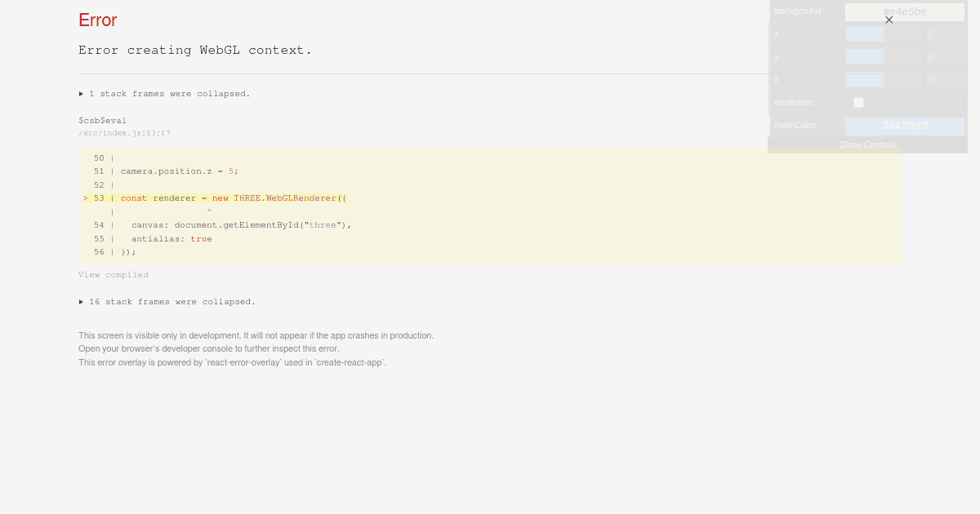Click the z numeric value field
This screenshot has width=980, height=514.
945,80
